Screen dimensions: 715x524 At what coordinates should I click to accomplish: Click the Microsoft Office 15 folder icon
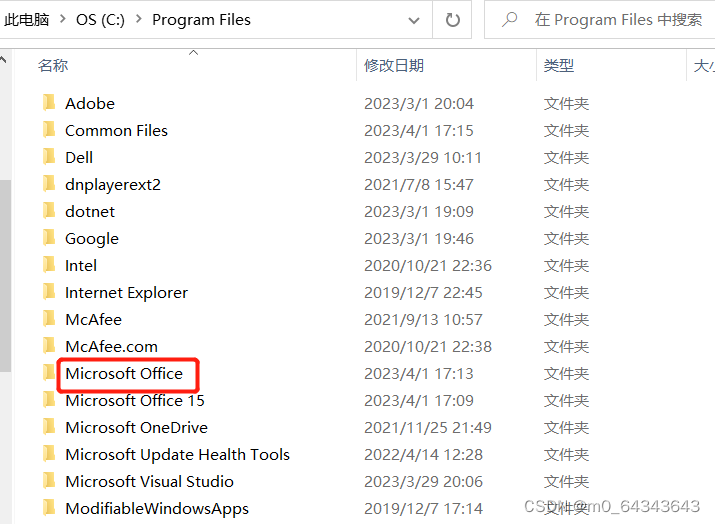tap(49, 399)
